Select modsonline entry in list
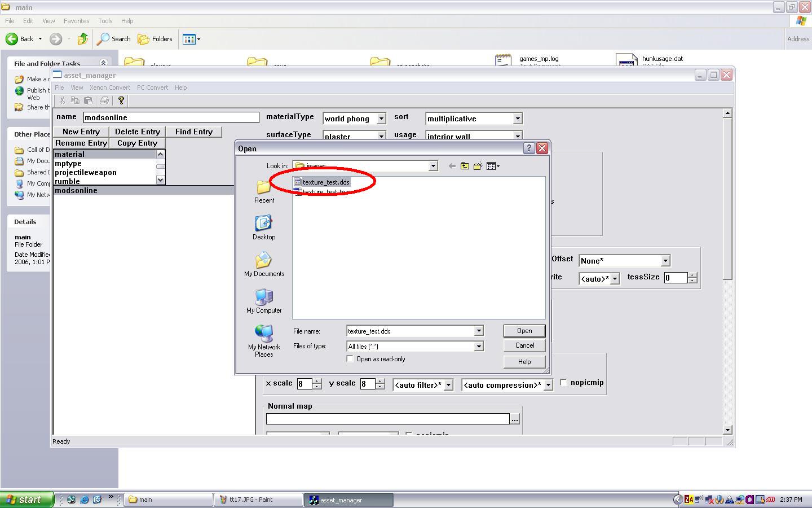Screen dimensions: 812x508 144,190
